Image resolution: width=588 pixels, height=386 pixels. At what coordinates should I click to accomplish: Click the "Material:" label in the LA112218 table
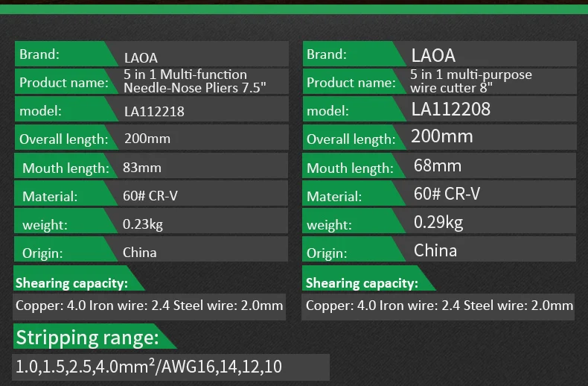(x=50, y=197)
